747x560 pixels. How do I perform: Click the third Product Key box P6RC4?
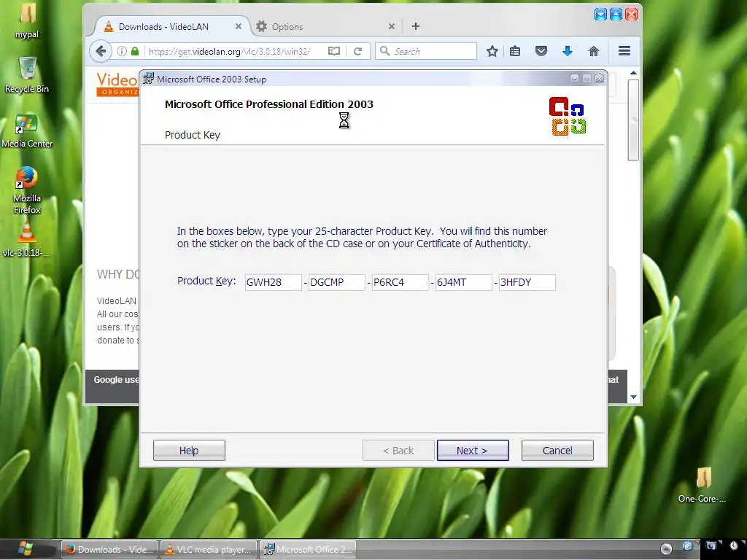point(400,282)
